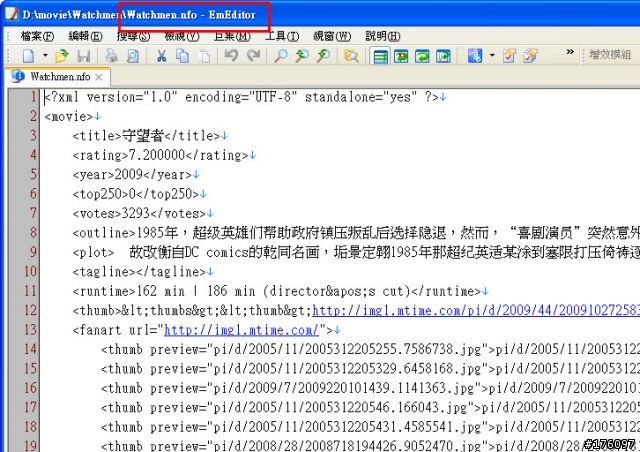Click the <top250>0</top250> line
The width and height of the screenshot is (640, 452).
click(x=136, y=194)
